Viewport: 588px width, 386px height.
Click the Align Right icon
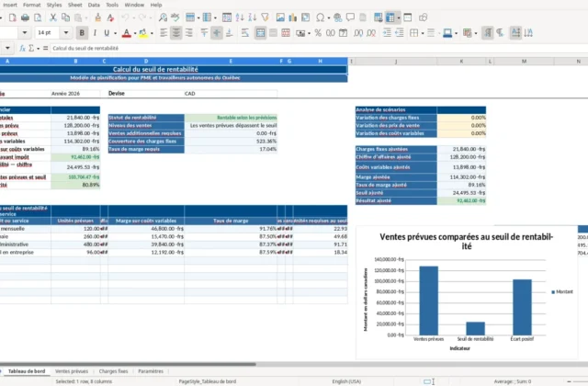pos(188,33)
